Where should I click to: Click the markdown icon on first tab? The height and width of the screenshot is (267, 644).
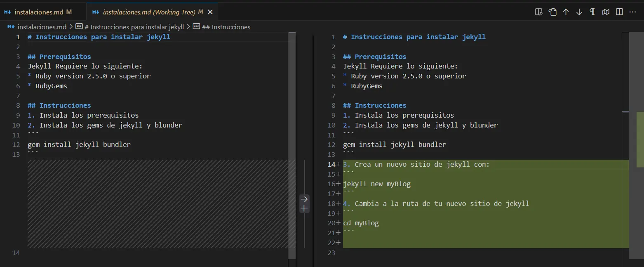[7, 12]
